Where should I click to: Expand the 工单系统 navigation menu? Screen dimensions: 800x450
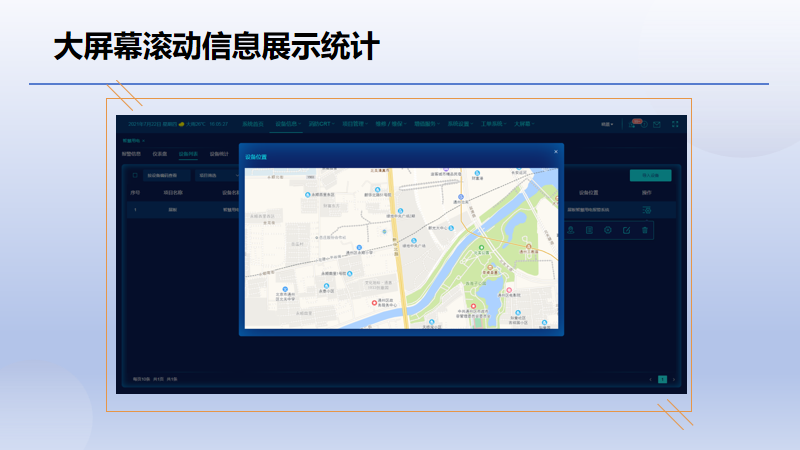click(493, 124)
